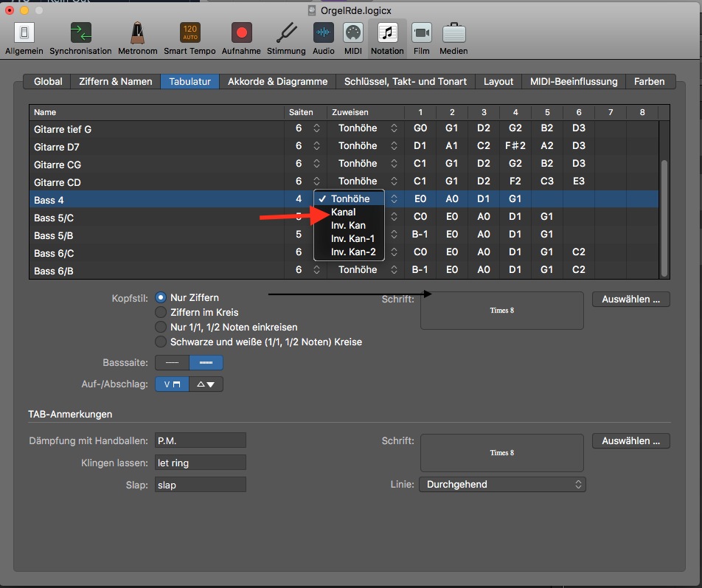Open Smart Tempo preferences
702x588 pixels.
click(190, 33)
